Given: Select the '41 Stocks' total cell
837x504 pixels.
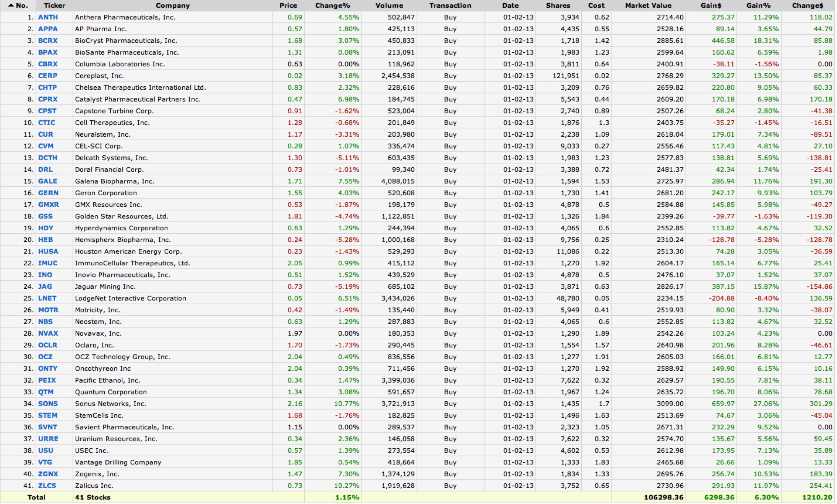Looking at the screenshot, I should [x=188, y=497].
